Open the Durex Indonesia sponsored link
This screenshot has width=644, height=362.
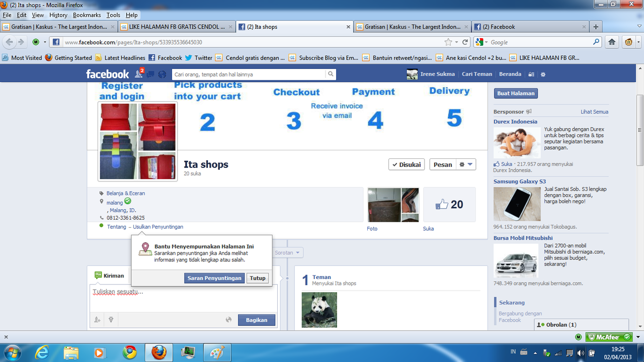coord(515,122)
